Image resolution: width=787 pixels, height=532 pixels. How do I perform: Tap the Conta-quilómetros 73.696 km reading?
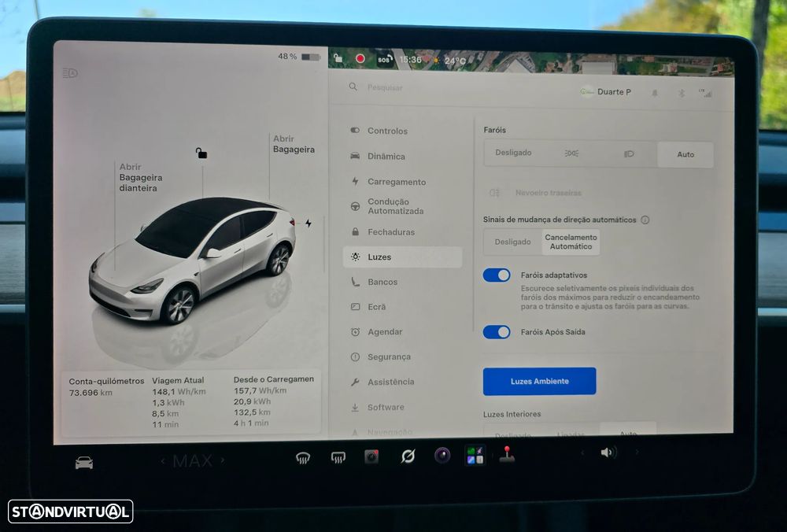[x=106, y=387]
